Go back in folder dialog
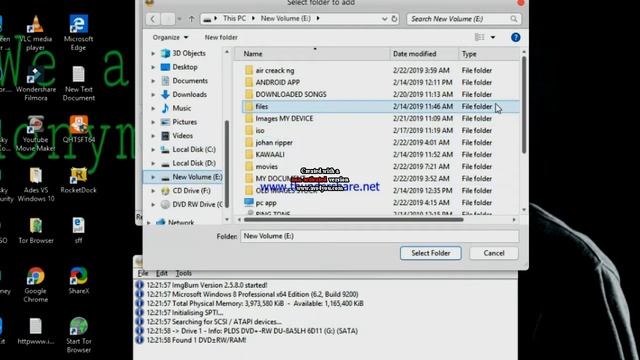 pyautogui.click(x=153, y=19)
